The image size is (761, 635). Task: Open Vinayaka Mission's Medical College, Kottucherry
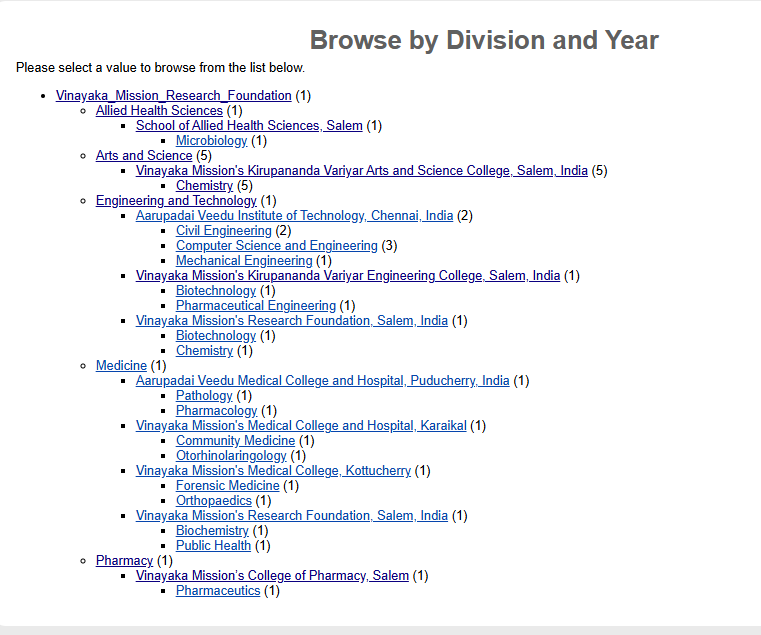[x=273, y=471]
